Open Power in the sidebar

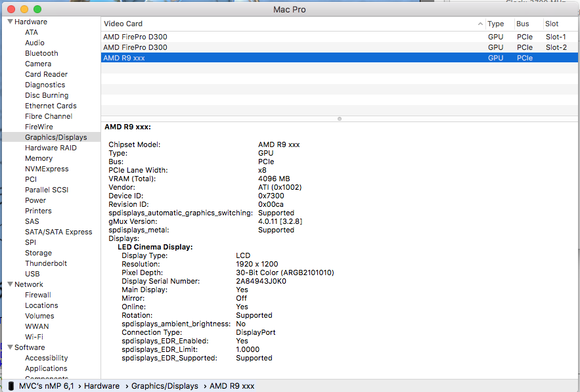pyautogui.click(x=35, y=200)
